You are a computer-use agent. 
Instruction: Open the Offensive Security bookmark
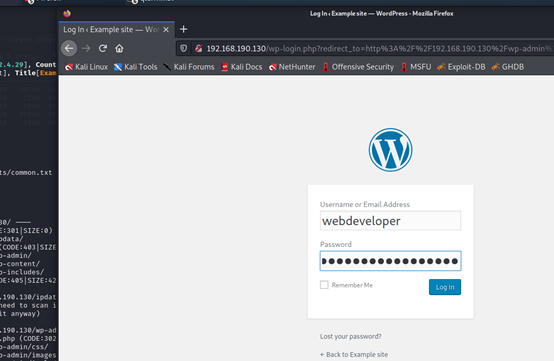pos(358,67)
